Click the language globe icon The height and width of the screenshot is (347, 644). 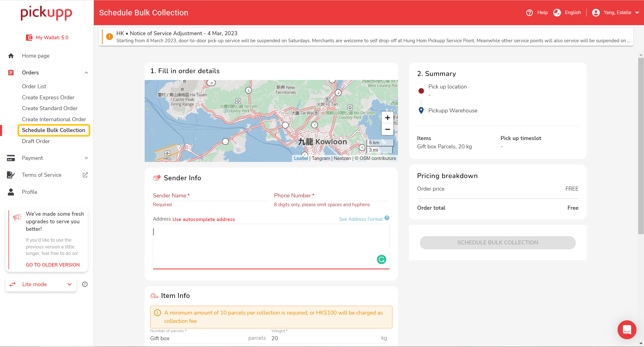(557, 13)
